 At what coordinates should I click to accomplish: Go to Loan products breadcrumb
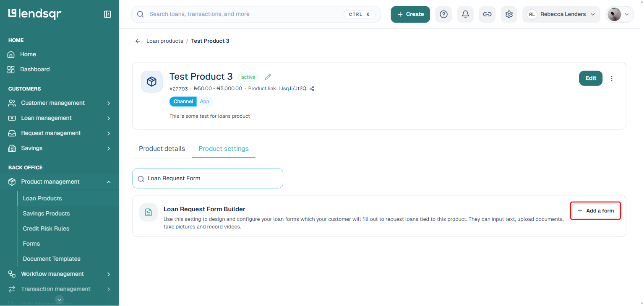165,41
